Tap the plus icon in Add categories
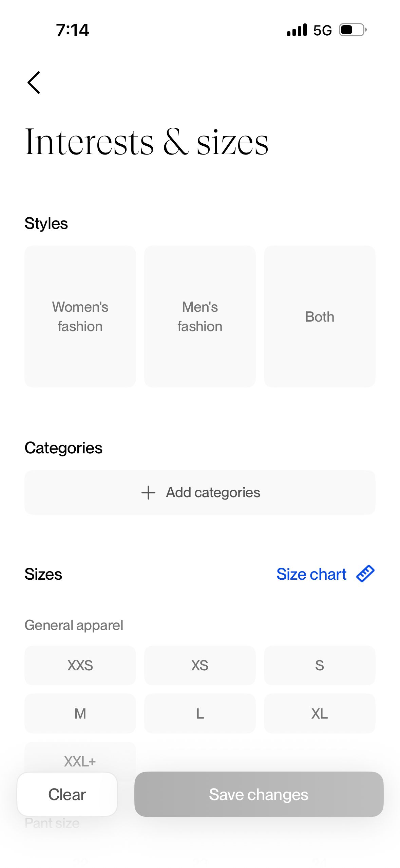The image size is (400, 868). (x=148, y=492)
